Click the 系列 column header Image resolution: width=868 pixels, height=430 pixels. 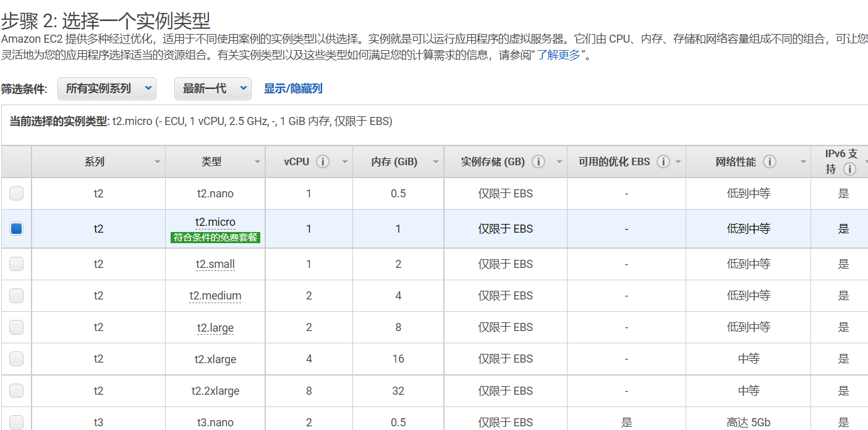98,162
